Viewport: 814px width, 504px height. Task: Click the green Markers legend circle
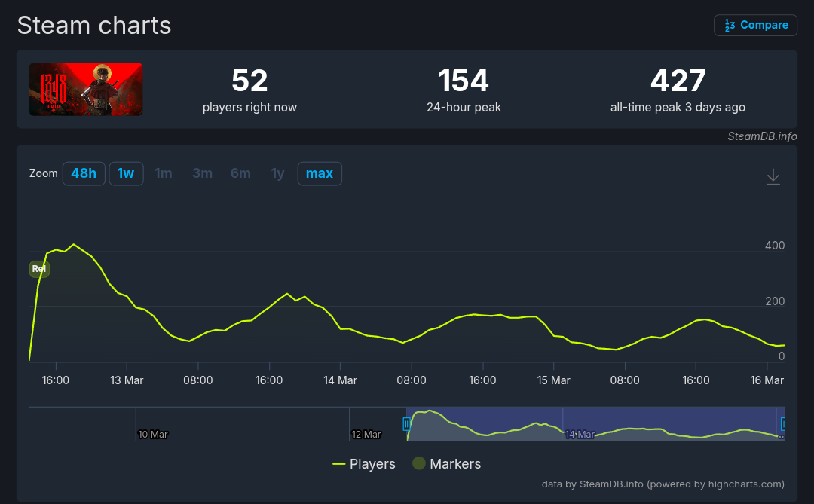[418, 463]
